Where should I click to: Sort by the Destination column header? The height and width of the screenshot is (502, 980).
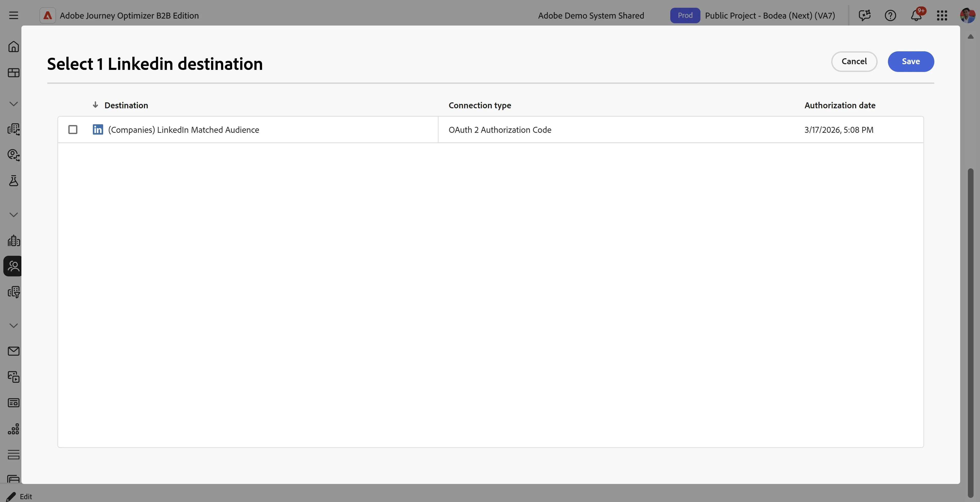coord(126,105)
